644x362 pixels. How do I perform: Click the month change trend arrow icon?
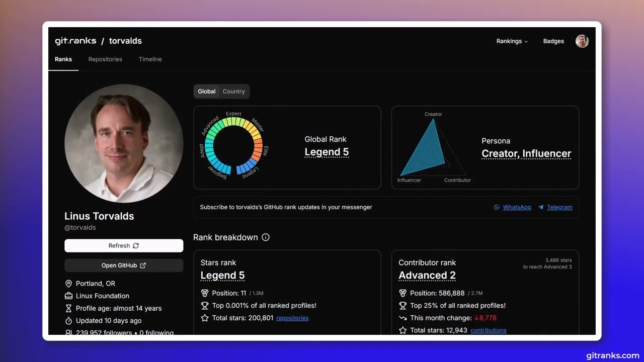tap(403, 318)
